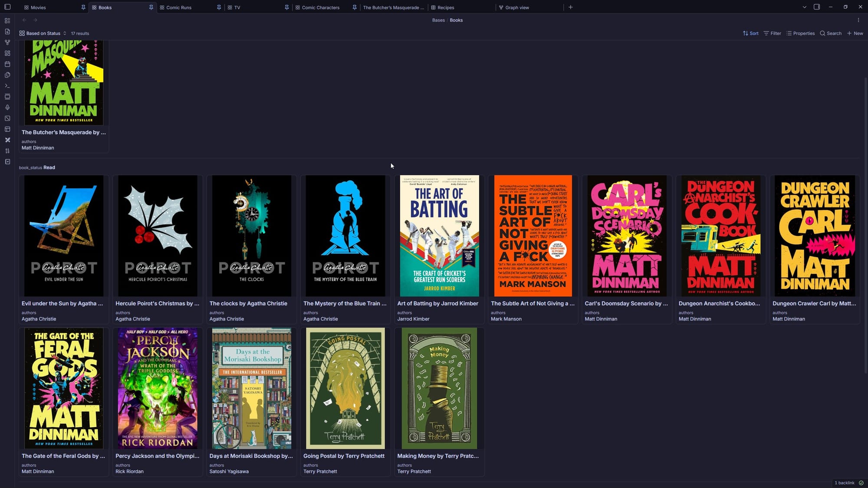Add a new tab with the plus icon
This screenshot has width=868, height=488.
(571, 7)
